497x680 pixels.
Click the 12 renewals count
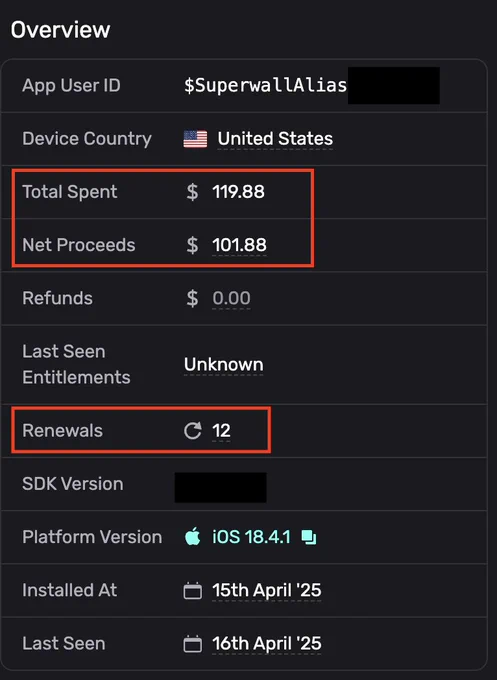[x=221, y=431]
